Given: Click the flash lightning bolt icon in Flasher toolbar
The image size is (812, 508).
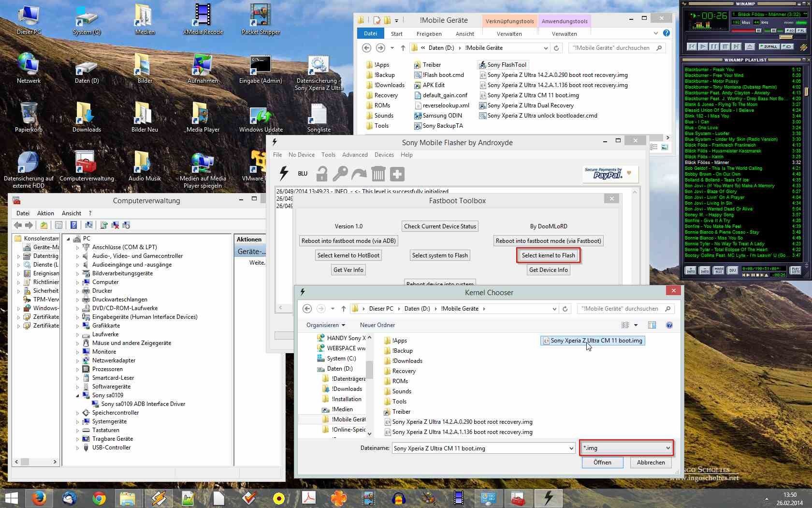Looking at the screenshot, I should [284, 174].
